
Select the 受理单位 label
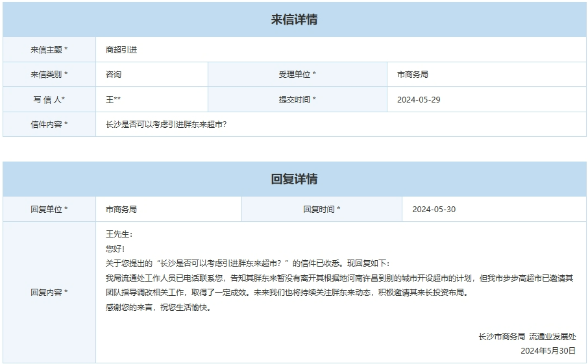(297, 74)
